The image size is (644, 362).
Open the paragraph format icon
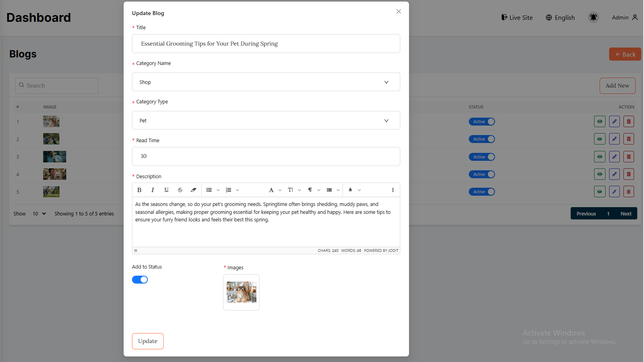click(x=310, y=190)
